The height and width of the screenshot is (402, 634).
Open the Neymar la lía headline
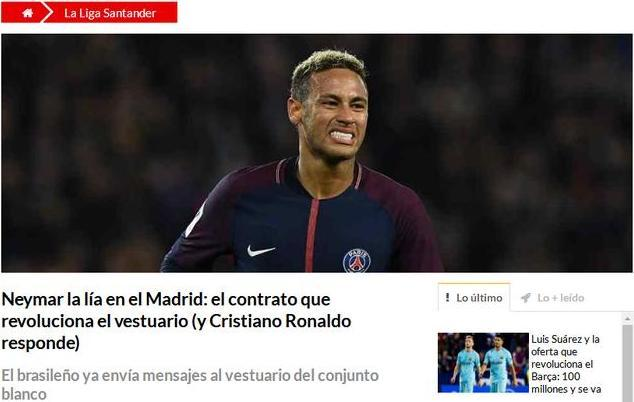176,321
